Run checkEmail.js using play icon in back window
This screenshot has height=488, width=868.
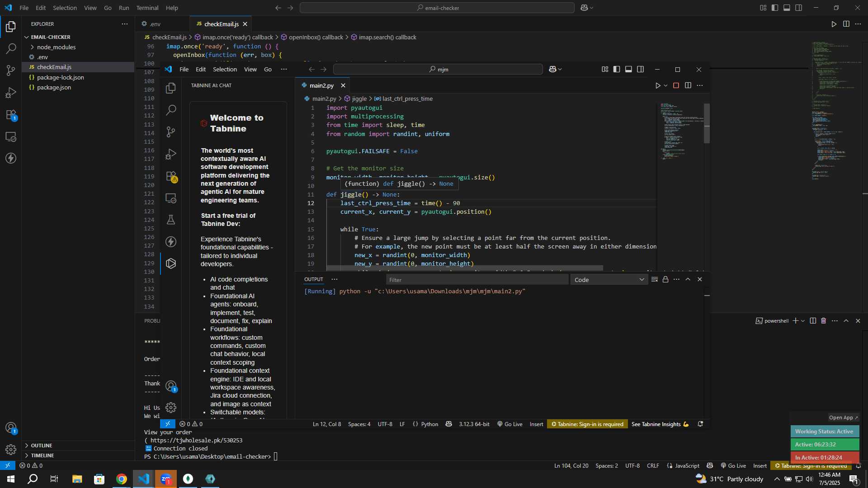tap(834, 24)
